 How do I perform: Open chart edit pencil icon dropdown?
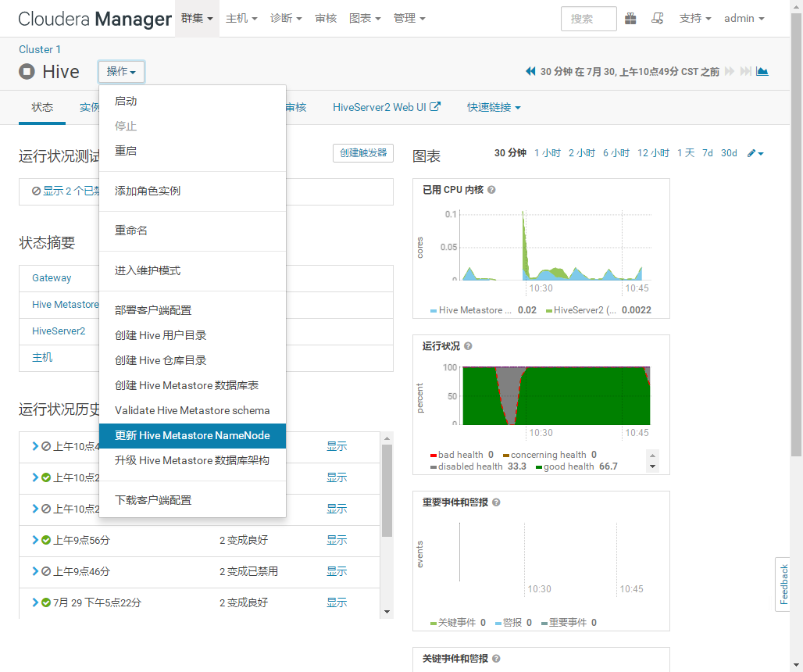pyautogui.click(x=755, y=153)
